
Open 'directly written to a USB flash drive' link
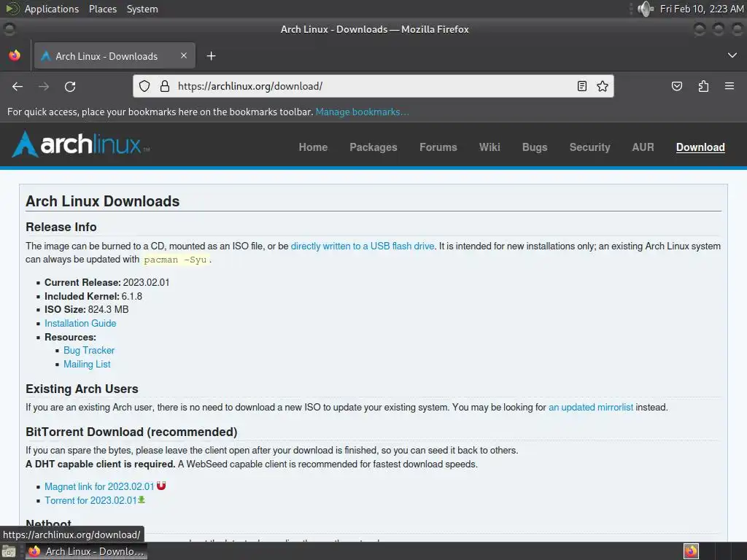(363, 246)
